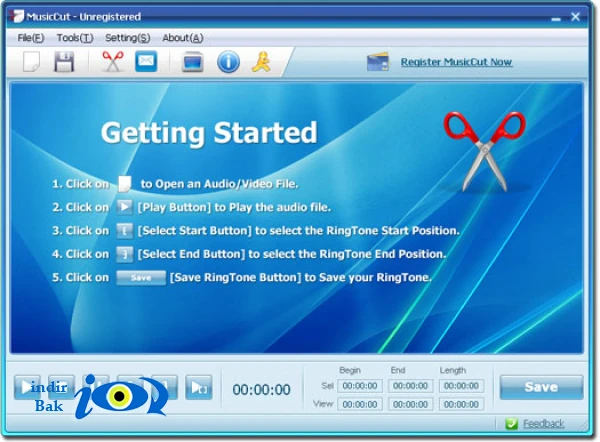Click the View End time field
Screen dimensions: 600x442
tap(410, 404)
